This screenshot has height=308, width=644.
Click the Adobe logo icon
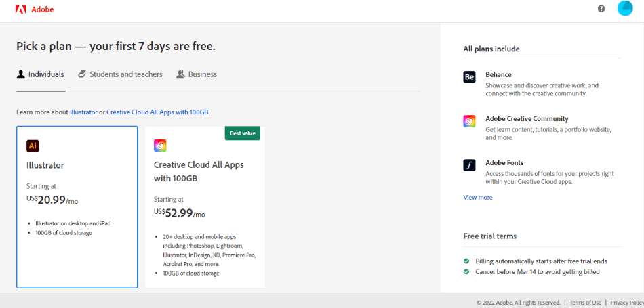pyautogui.click(x=20, y=9)
